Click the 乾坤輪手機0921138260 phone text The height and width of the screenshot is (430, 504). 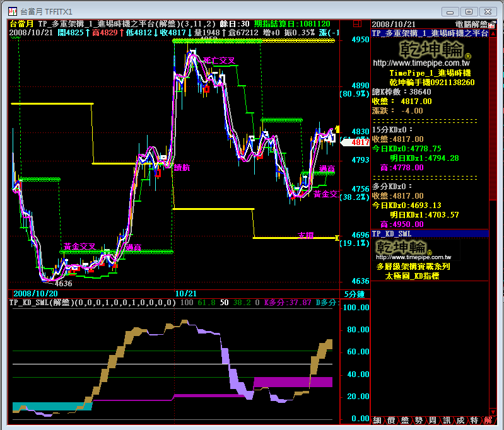[432, 83]
